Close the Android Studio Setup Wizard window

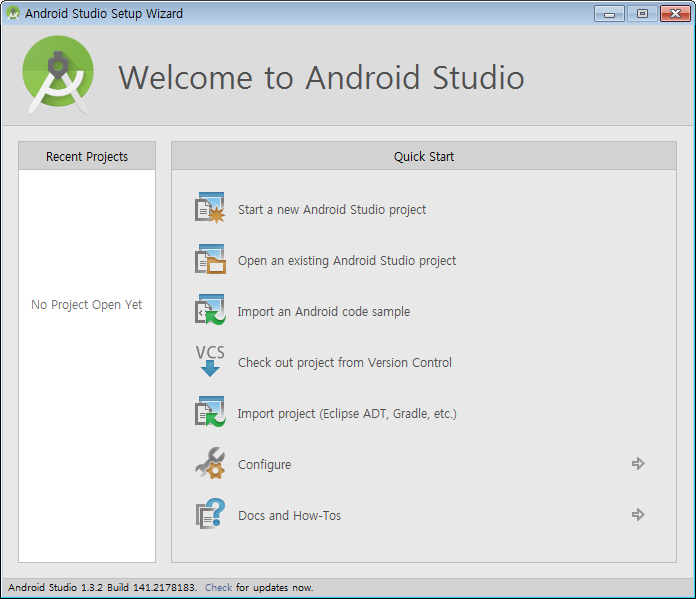[x=675, y=14]
